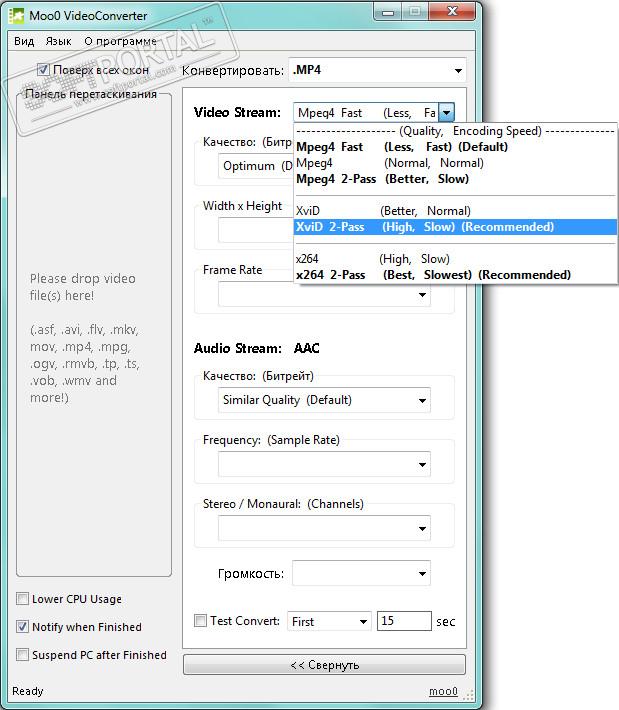Select Mpeg4 (Normal, Normal) option

click(456, 163)
